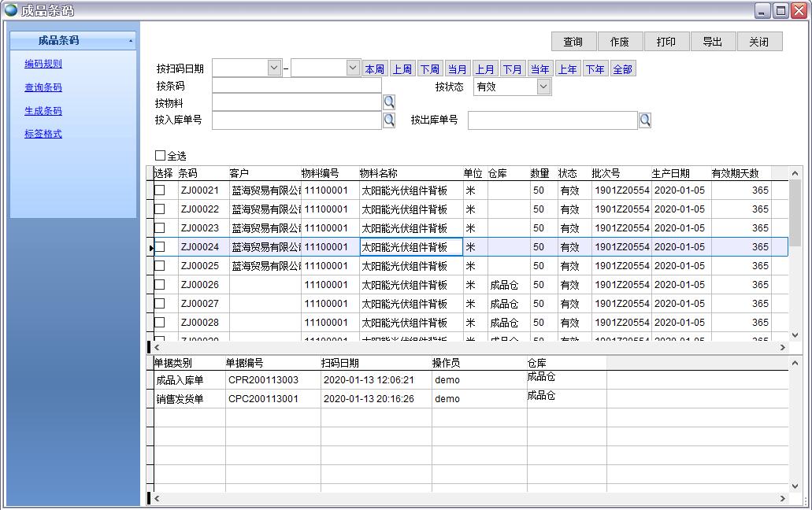Open the 按状态 dropdown showing 有效

coord(543,87)
